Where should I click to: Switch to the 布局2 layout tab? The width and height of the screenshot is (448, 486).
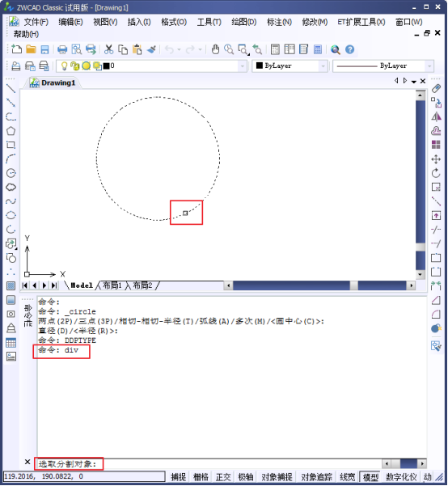click(142, 285)
